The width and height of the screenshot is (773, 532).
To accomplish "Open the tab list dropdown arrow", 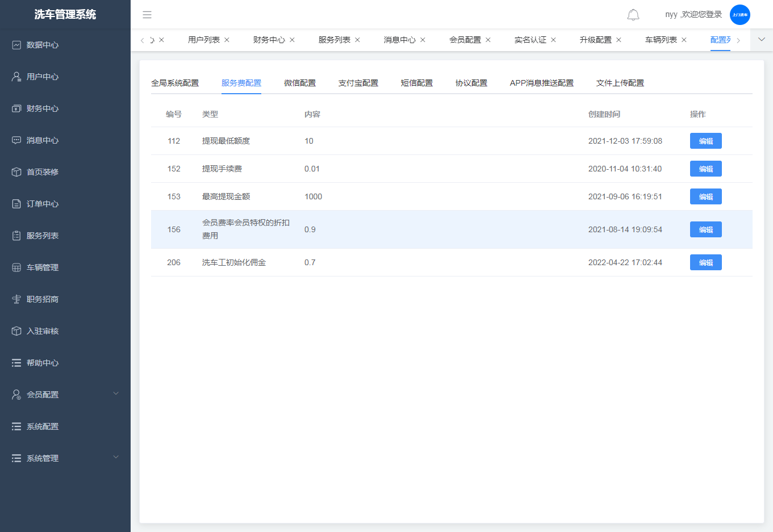I will pyautogui.click(x=762, y=40).
